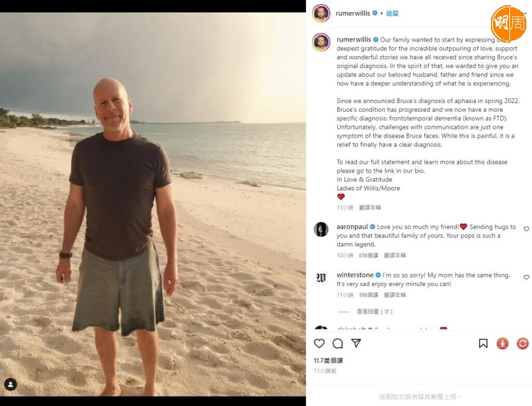Image resolution: width=532 pixels, height=406 pixels.
Task: Save post with bookmark icon
Action: coord(483,344)
